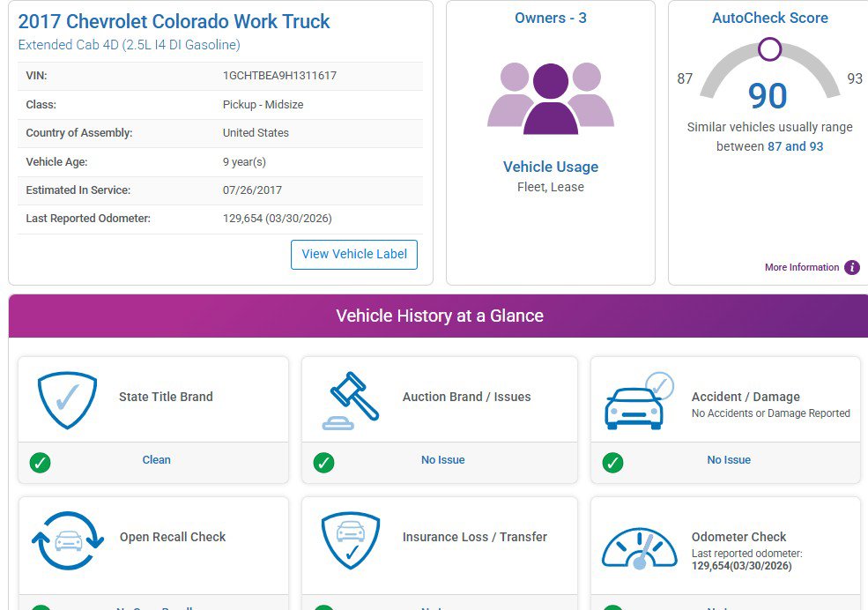The width and height of the screenshot is (868, 610).
Task: Click the VIN number 1GCHTBEA9H1311617
Action: 279,76
